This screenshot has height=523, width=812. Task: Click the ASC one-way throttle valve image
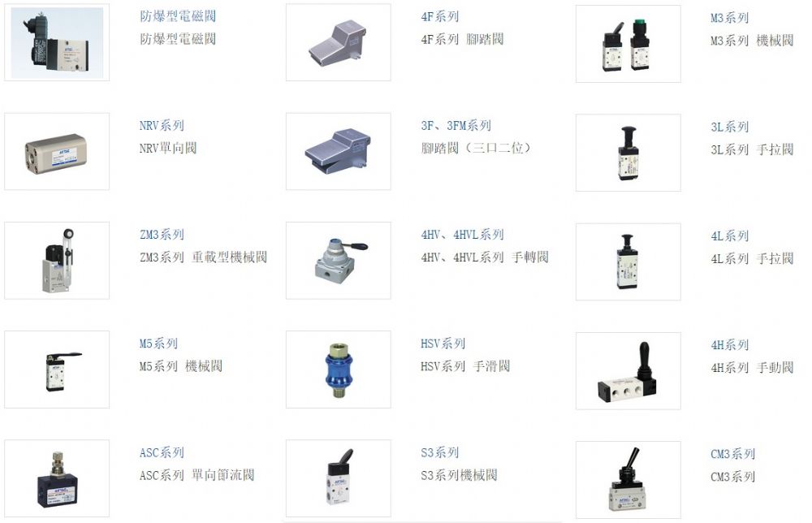(57, 478)
